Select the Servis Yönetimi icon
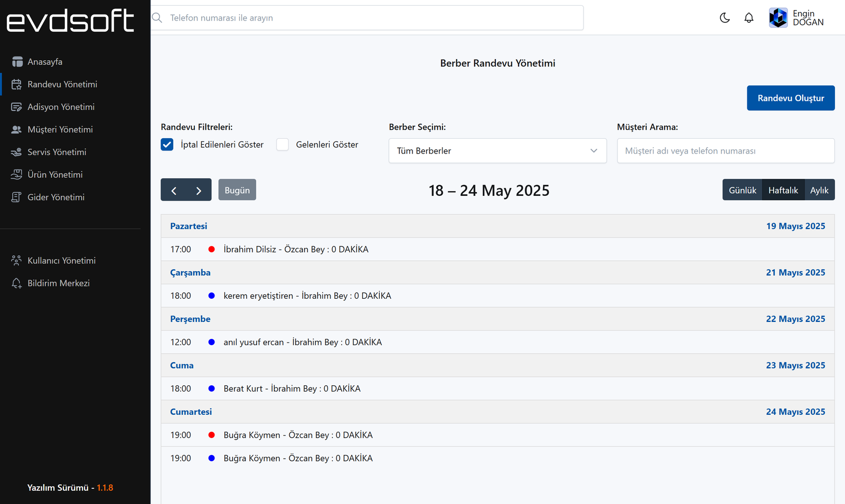Screen dimensions: 845x504 point(17,152)
